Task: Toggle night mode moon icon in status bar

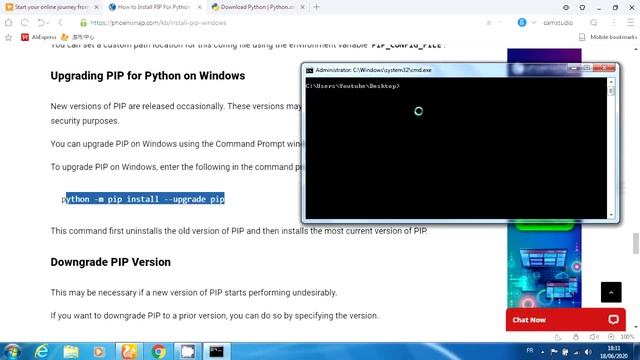Action: (x=558, y=337)
